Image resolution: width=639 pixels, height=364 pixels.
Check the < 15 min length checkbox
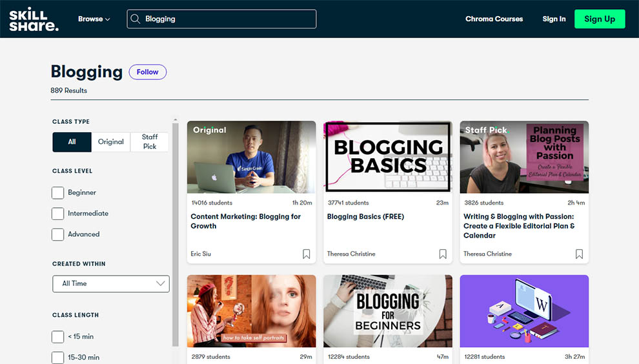point(58,337)
